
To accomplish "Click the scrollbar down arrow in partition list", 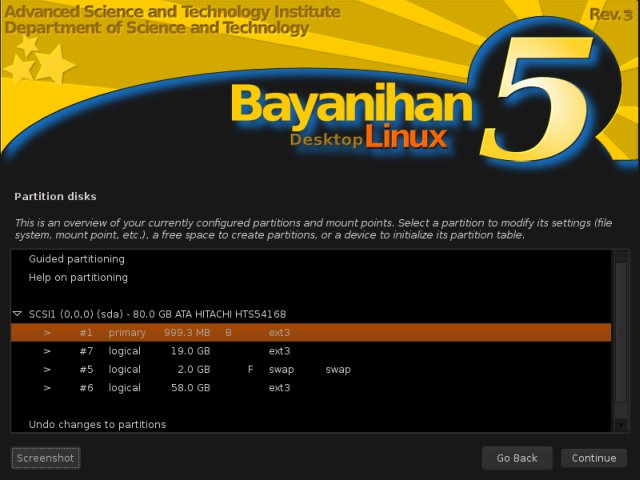I will click(620, 424).
